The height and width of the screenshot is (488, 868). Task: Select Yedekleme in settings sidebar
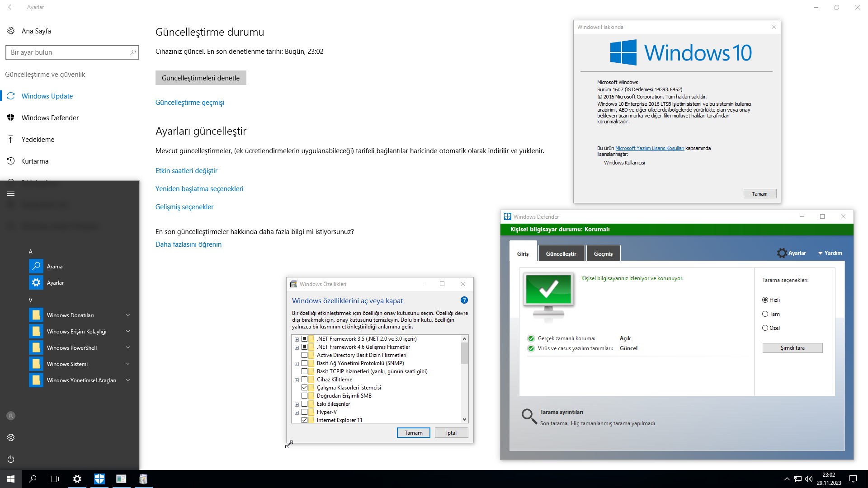(70, 139)
